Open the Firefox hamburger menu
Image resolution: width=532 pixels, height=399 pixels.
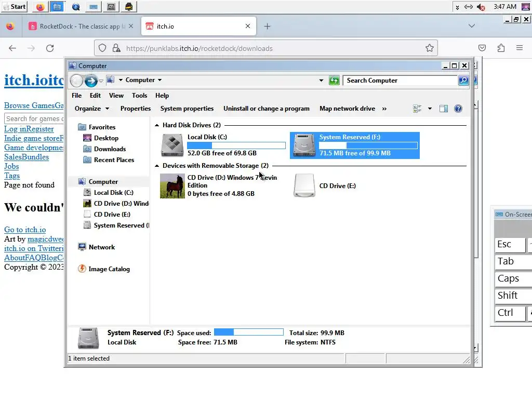519,48
